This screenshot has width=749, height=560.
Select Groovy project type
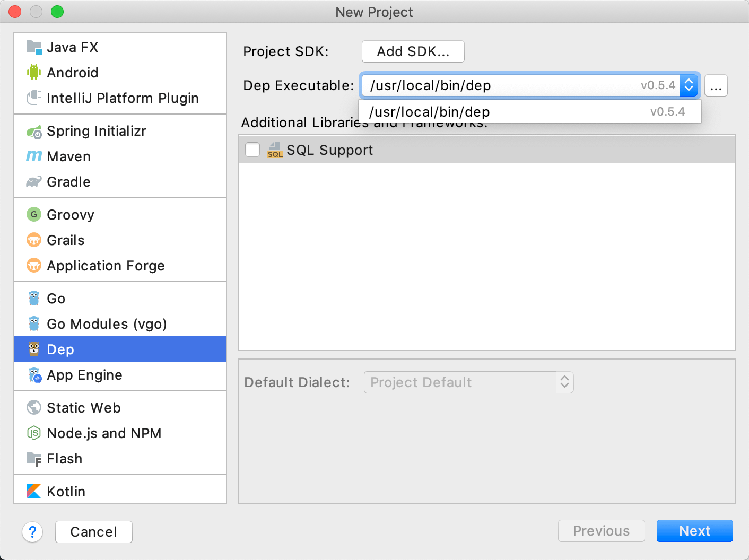(120, 215)
